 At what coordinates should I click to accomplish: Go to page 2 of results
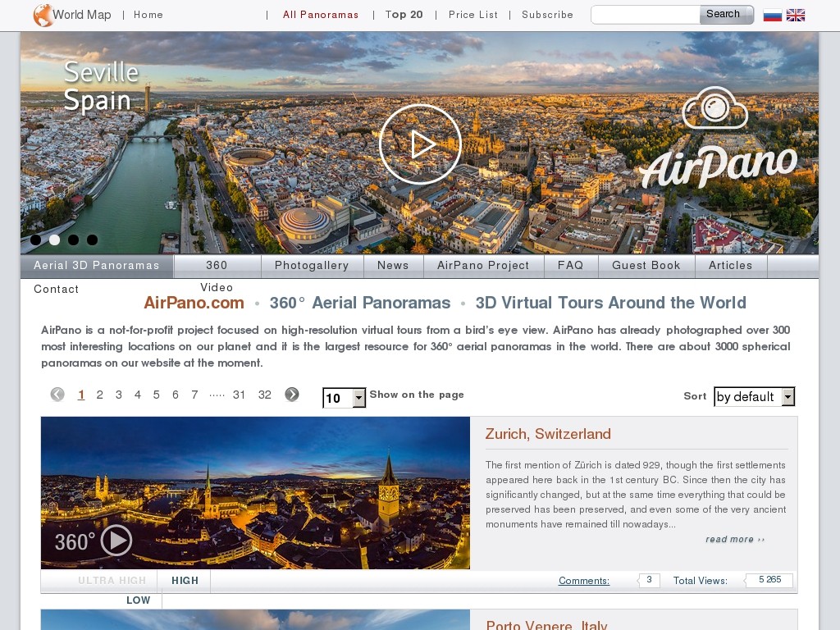coord(99,395)
